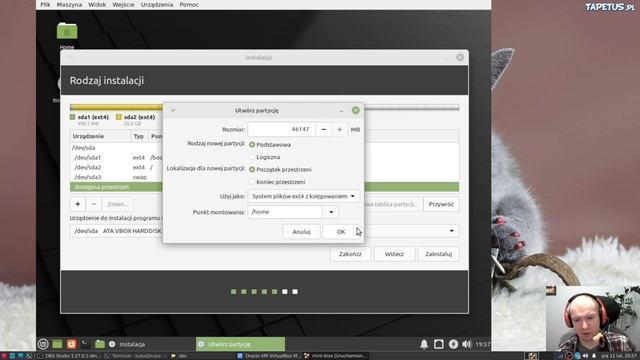Click the remove partition minus button

coord(93,204)
